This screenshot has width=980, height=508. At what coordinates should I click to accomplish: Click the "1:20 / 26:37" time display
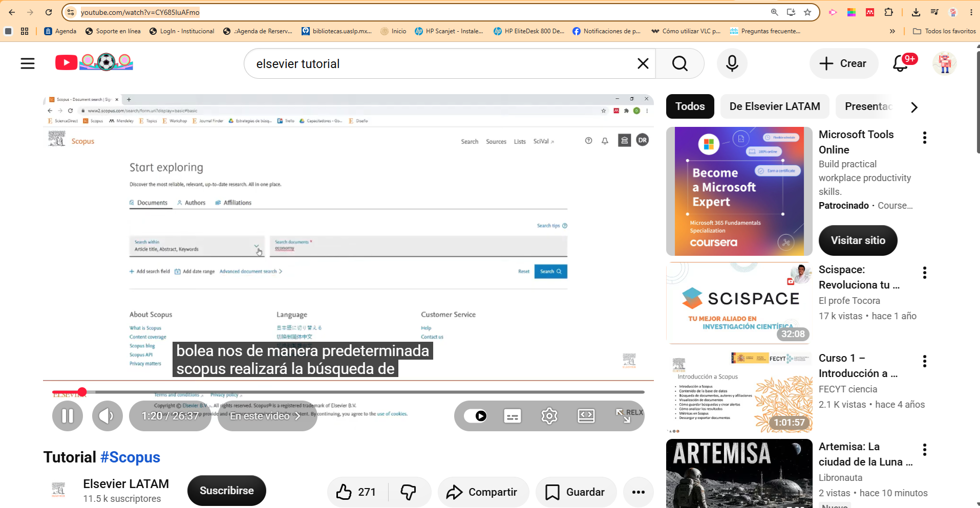click(x=170, y=416)
